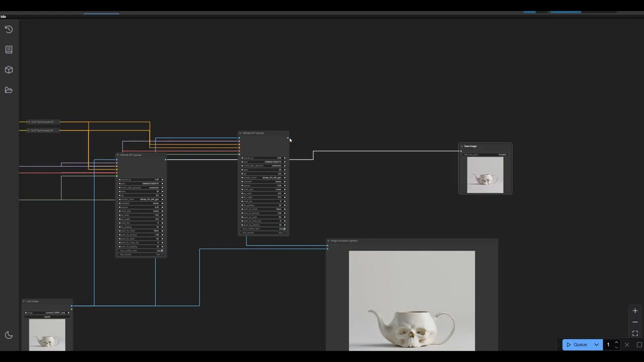Edit filename_prefix field on Save Image node
644x362 pixels.
(485, 155)
